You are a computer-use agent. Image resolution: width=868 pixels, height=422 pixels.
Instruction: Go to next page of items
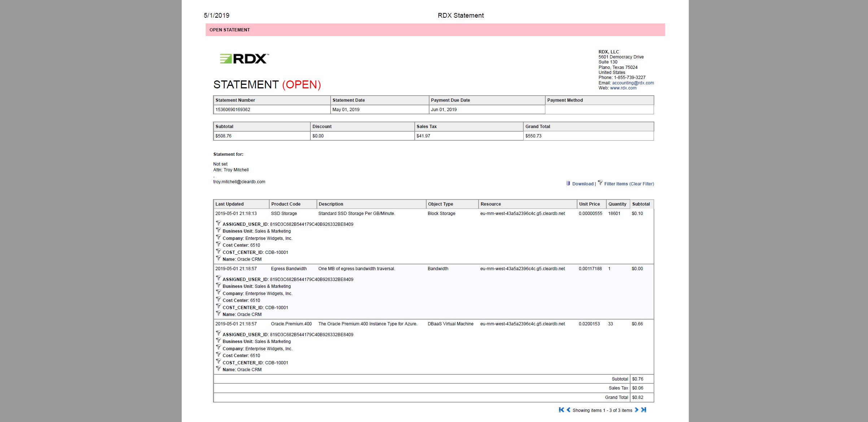pyautogui.click(x=636, y=410)
